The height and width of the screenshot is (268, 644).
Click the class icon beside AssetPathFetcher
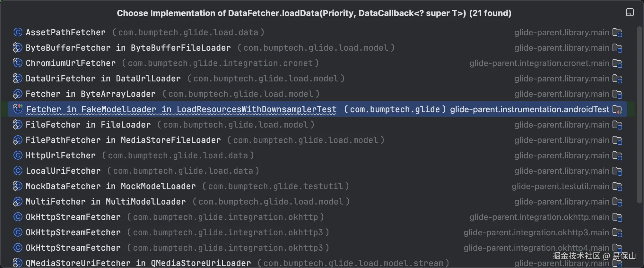click(18, 32)
